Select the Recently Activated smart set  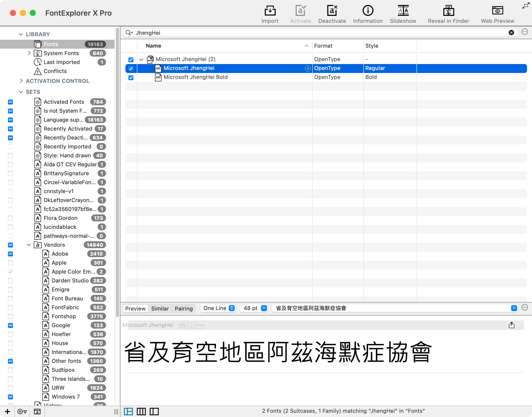click(68, 129)
